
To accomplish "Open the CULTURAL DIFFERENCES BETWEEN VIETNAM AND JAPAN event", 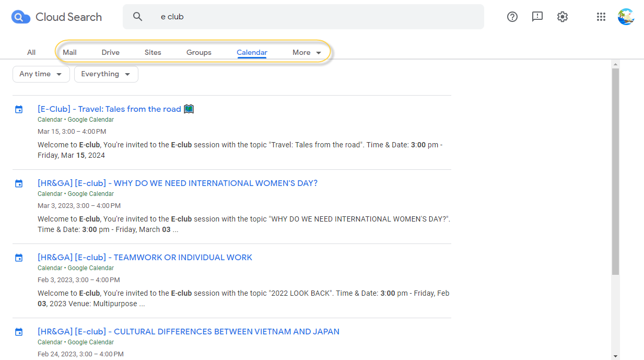I will [x=188, y=331].
